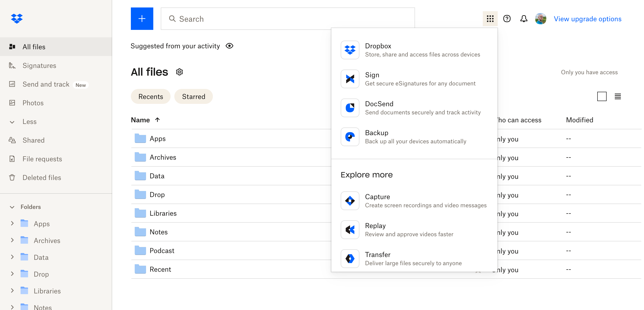Open Drop folder row icon
The height and width of the screenshot is (310, 644).
coord(140,194)
